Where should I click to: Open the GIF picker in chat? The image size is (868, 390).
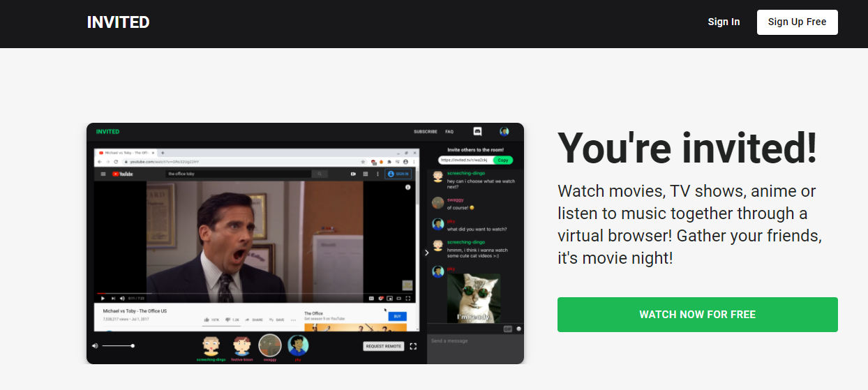coord(507,329)
